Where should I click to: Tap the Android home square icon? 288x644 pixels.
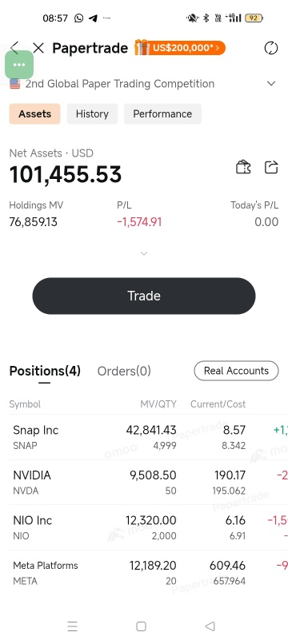(x=141, y=626)
